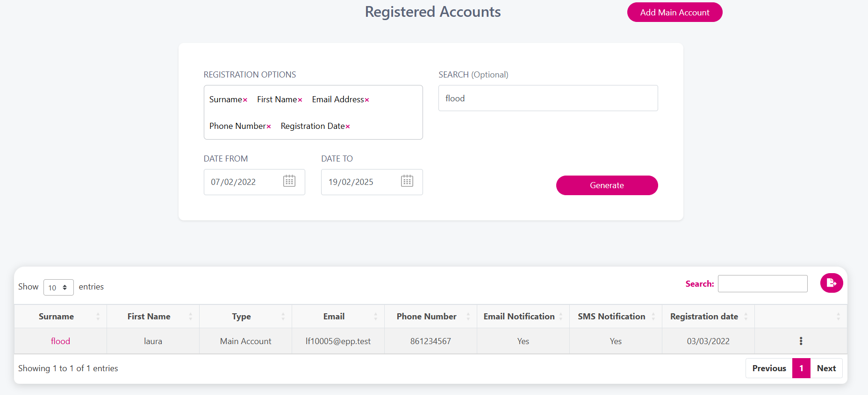868x395 pixels.
Task: Open the Date From calendar picker icon
Action: 289,181
